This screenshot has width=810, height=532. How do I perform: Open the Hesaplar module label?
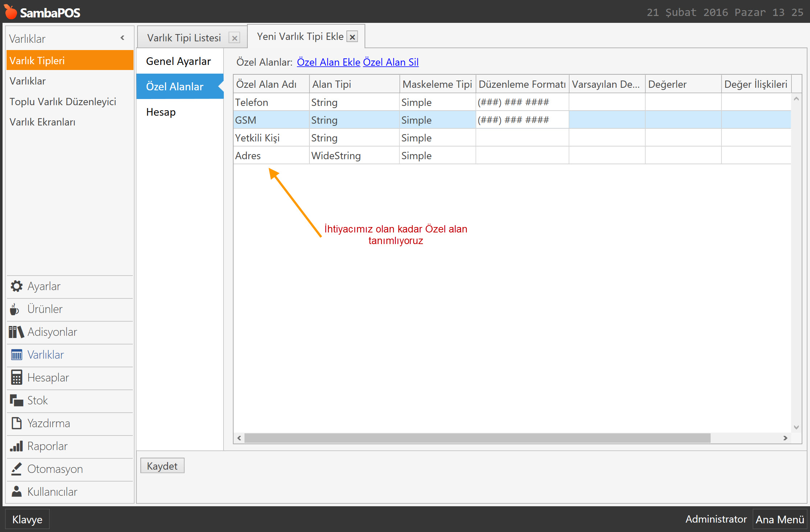(x=48, y=378)
